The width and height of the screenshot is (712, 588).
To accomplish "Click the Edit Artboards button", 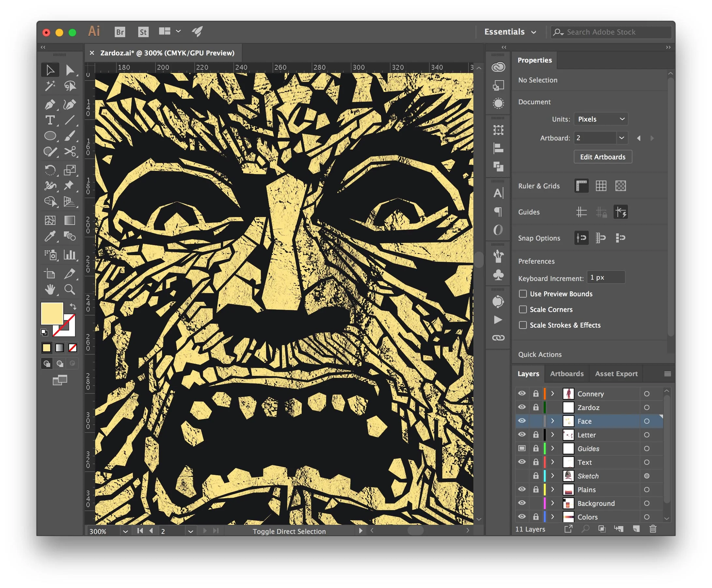I will (602, 157).
